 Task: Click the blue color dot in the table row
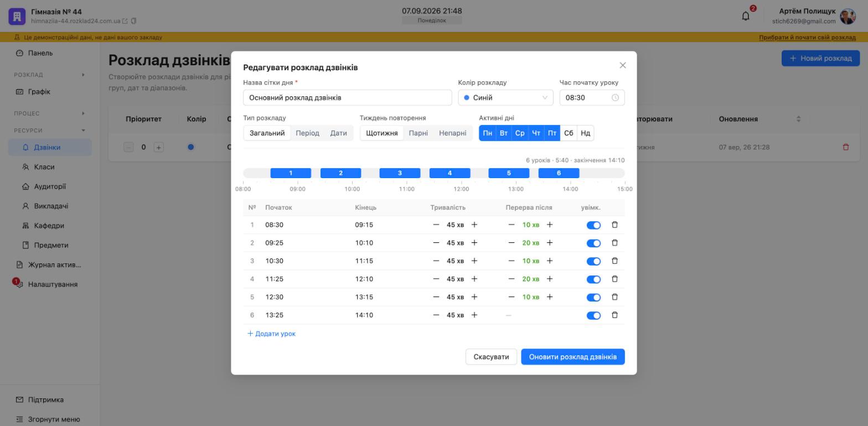point(190,147)
